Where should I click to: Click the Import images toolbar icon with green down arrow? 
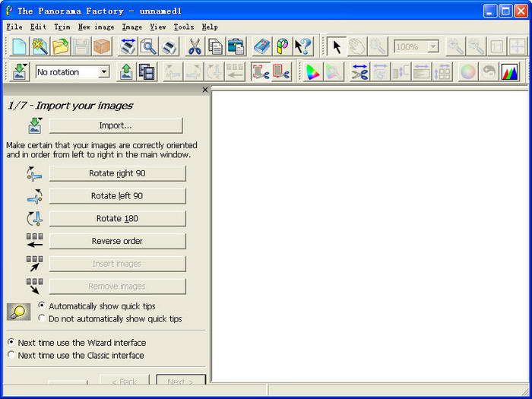pyautogui.click(x=21, y=72)
